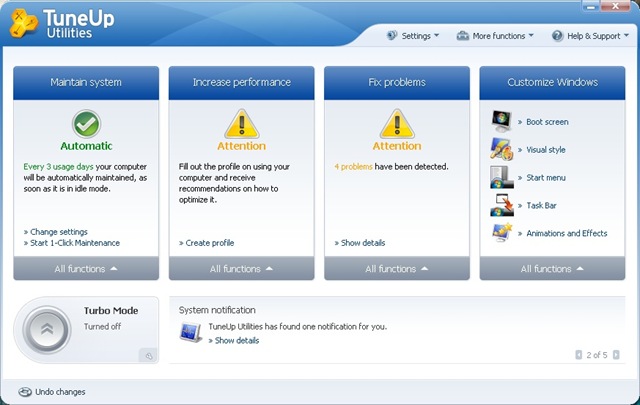The height and width of the screenshot is (405, 640).
Task: Click the Help & Support question mark icon
Action: point(557,36)
